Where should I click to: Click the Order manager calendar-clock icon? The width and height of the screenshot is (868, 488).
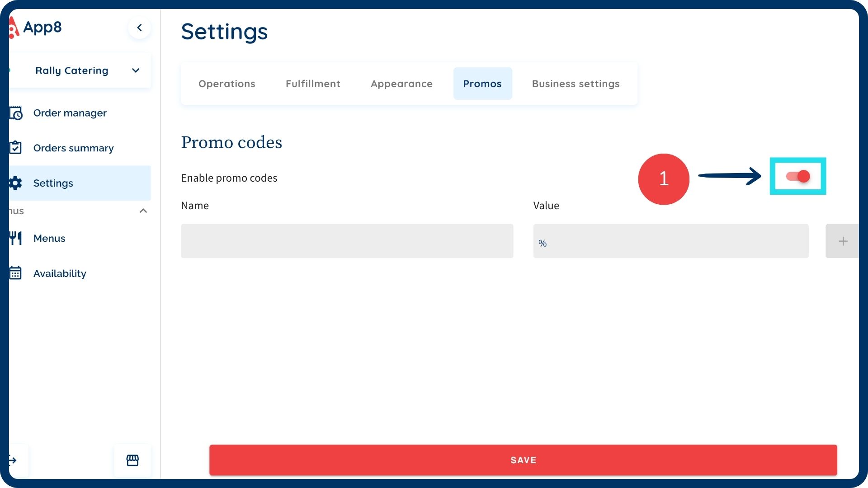click(x=16, y=113)
